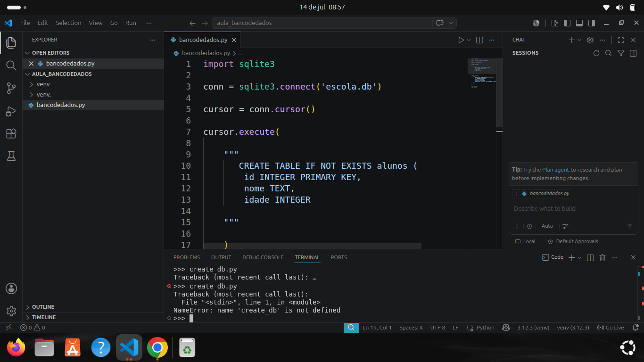The image size is (644, 362).
Task: Click the Plan agent link
Action: 555,170
